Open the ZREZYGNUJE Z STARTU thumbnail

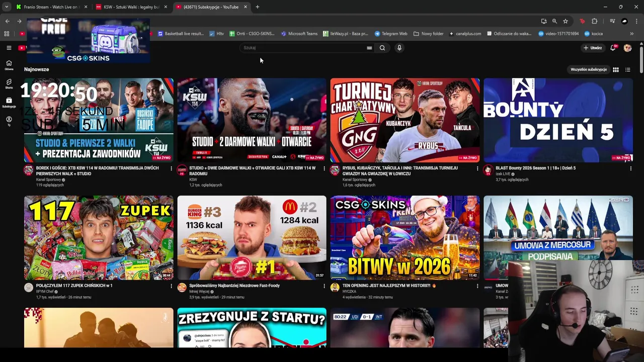[x=252, y=328]
